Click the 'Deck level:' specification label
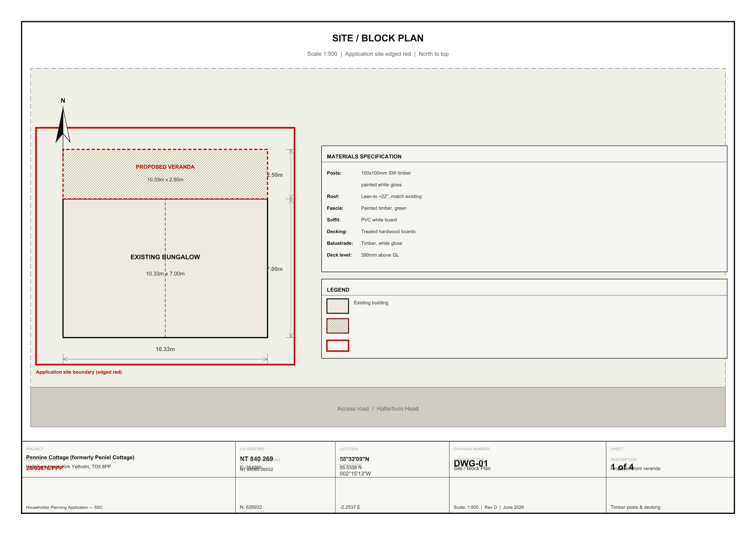Viewport: 756px width, 535px height. point(339,255)
